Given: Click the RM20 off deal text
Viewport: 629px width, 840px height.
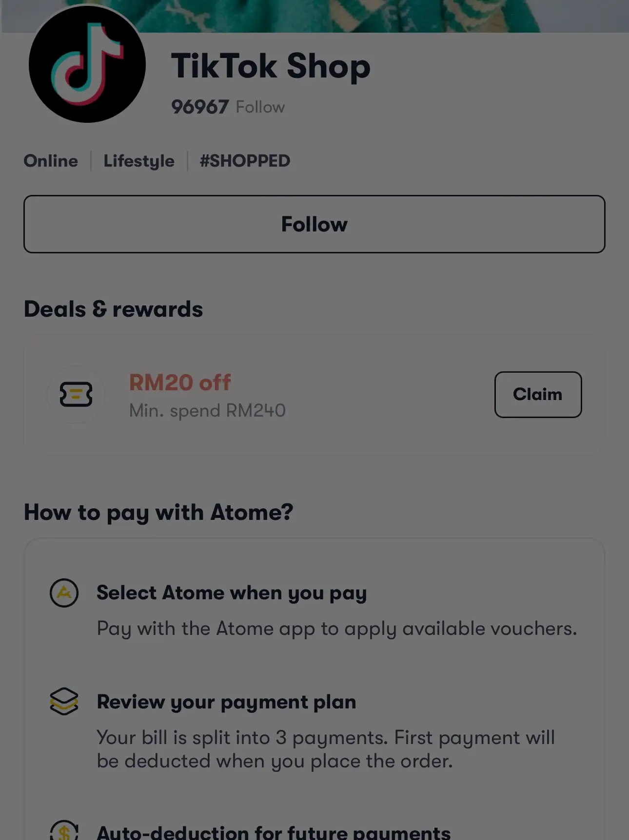Looking at the screenshot, I should pos(180,382).
